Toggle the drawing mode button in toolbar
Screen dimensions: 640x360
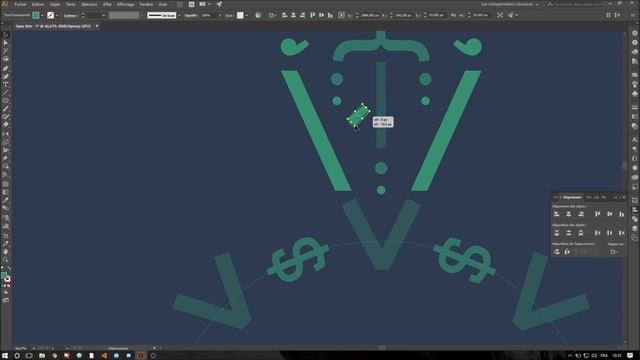tap(6, 293)
